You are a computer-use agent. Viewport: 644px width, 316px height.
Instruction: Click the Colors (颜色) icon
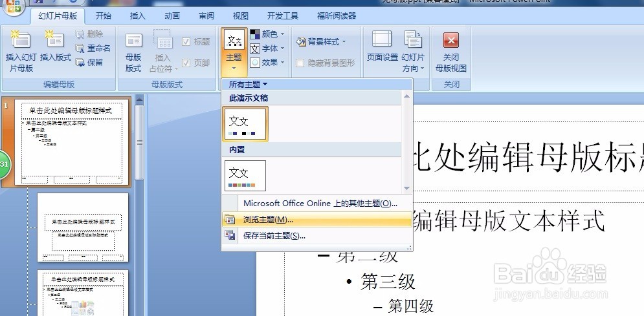[x=255, y=34]
